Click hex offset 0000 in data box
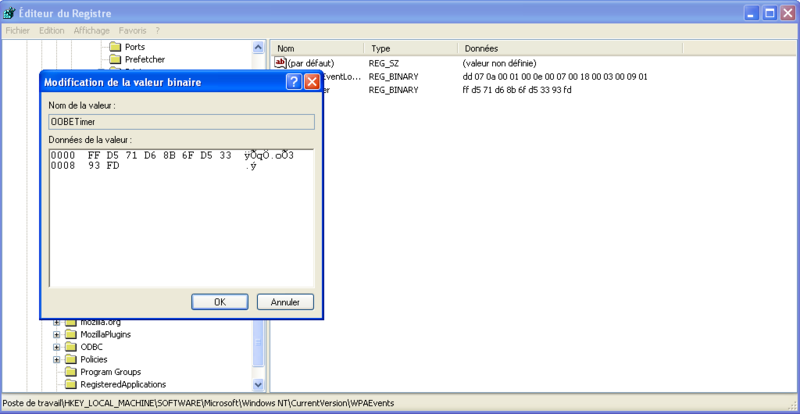The height and width of the screenshot is (414, 800). tap(63, 156)
